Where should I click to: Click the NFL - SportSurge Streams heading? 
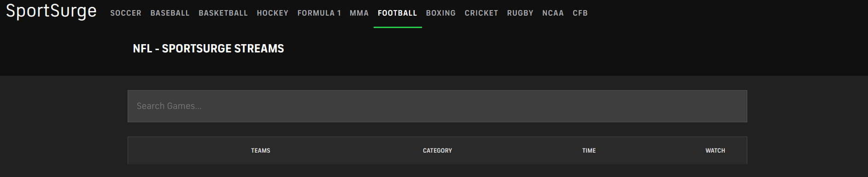coord(208,49)
